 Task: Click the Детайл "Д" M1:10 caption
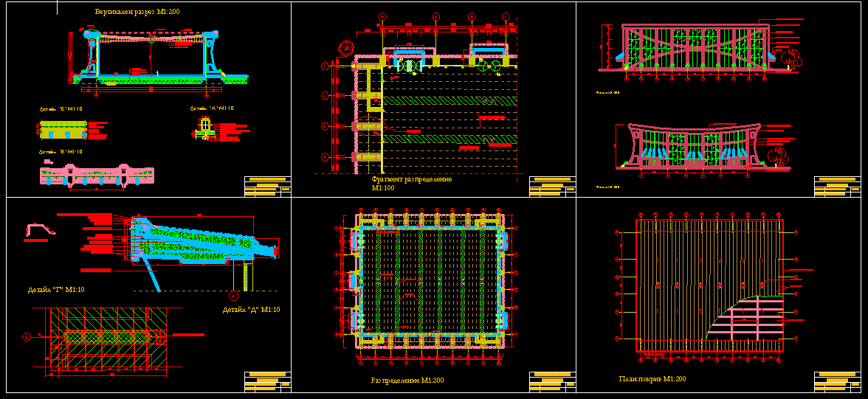251,310
